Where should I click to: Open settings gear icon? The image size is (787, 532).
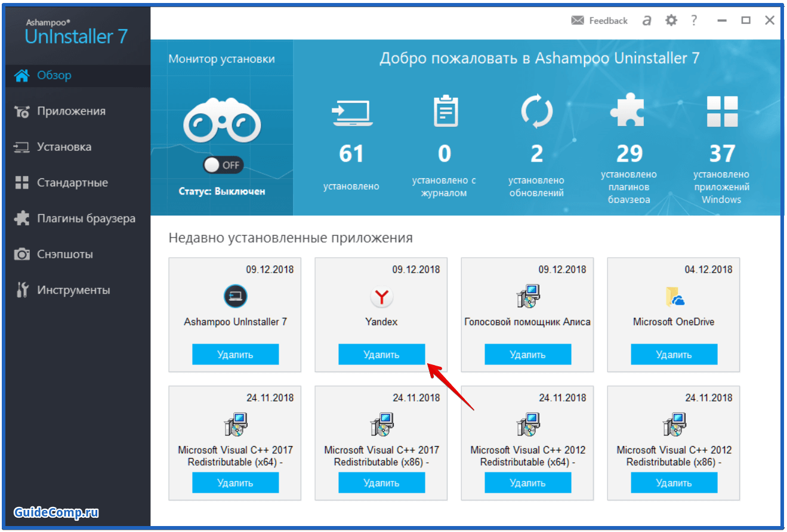coord(671,20)
